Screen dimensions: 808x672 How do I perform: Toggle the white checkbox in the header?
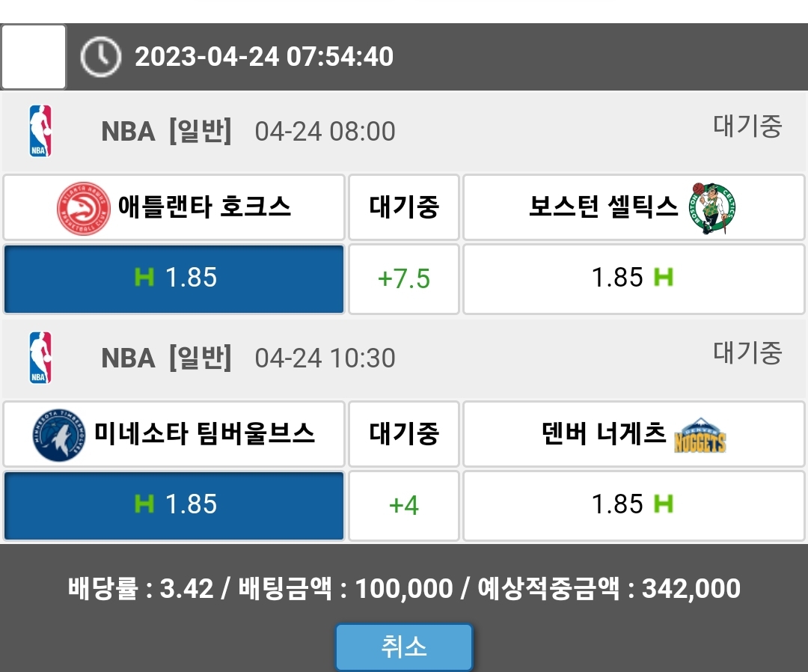34,57
